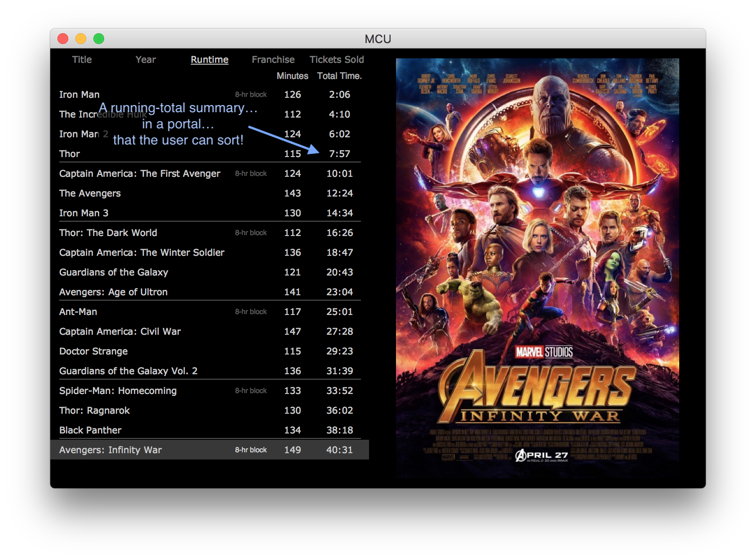Screen dimensions: 756x560
Task: Select Spider-Man: Homecoming entry
Action: [118, 391]
